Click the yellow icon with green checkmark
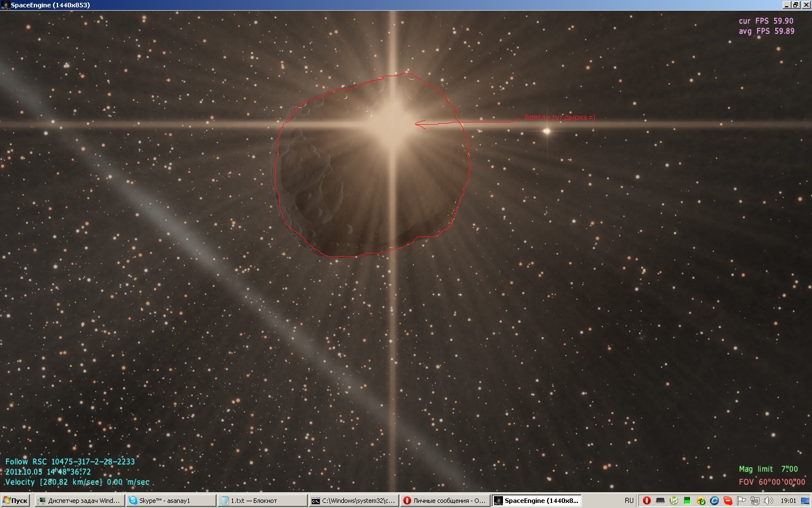This screenshot has width=812, height=508. coord(701,501)
